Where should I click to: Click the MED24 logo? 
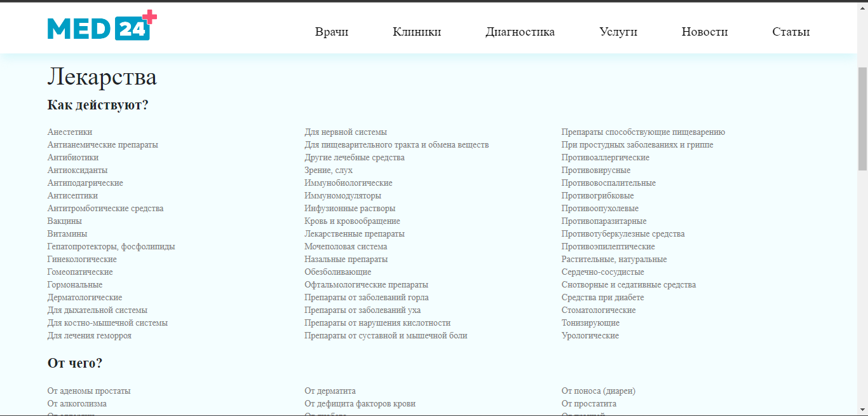coord(102,25)
